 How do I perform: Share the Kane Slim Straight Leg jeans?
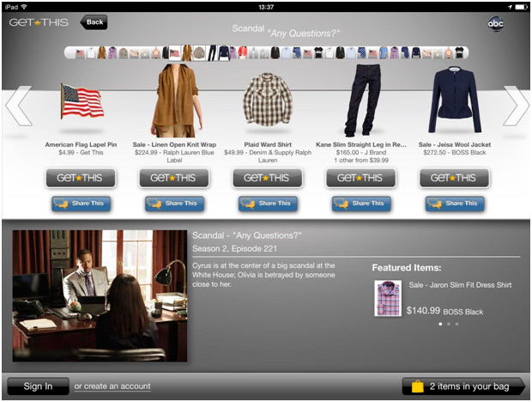(x=361, y=204)
